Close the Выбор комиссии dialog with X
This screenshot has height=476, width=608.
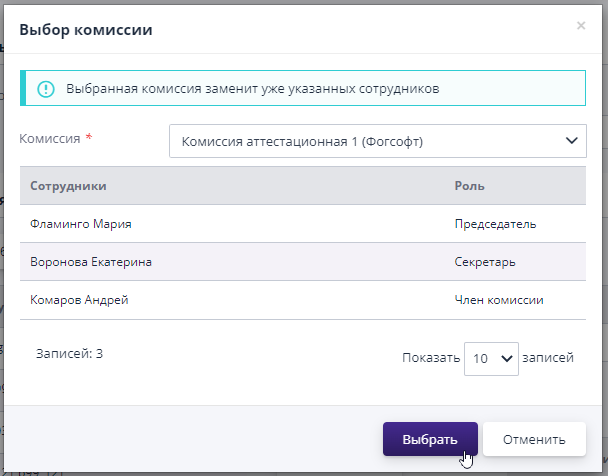(x=581, y=26)
